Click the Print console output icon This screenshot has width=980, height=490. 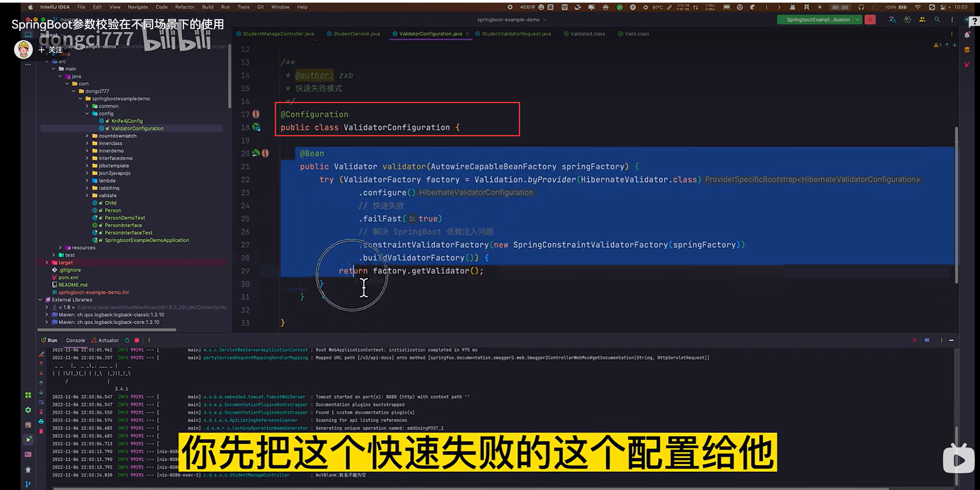click(41, 422)
